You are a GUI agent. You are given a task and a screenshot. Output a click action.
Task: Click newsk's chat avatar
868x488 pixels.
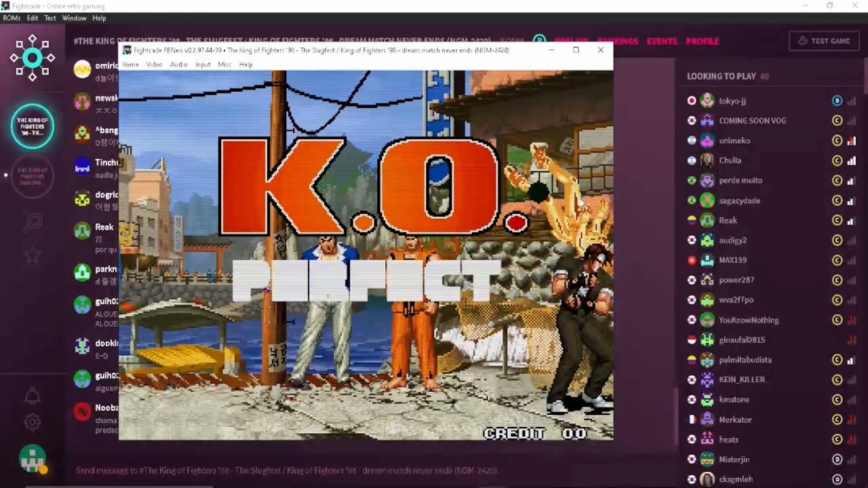coord(82,102)
